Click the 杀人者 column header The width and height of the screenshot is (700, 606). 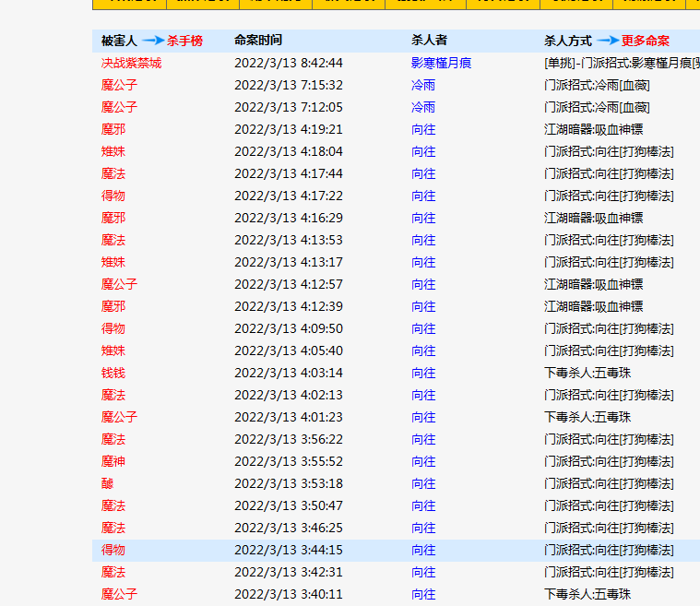pyautogui.click(x=429, y=41)
